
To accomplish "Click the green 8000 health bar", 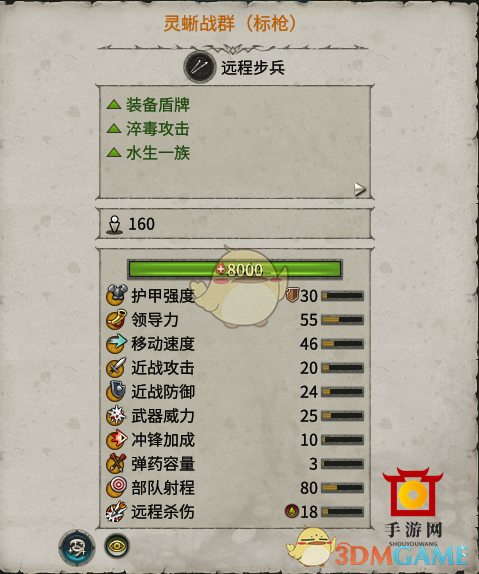I will (235, 269).
